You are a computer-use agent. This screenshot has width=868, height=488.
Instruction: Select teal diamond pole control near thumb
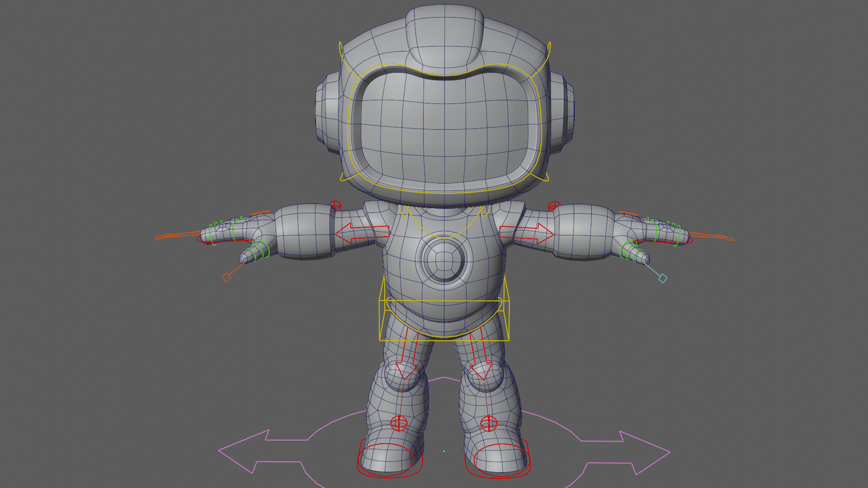click(663, 278)
